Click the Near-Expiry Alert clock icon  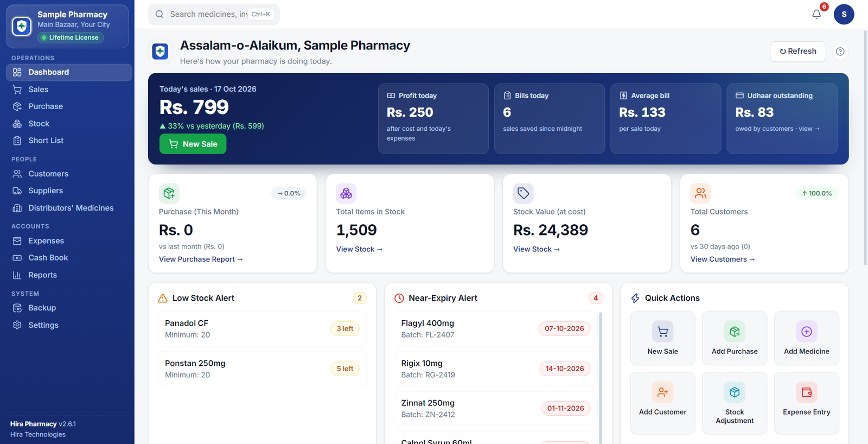point(399,298)
